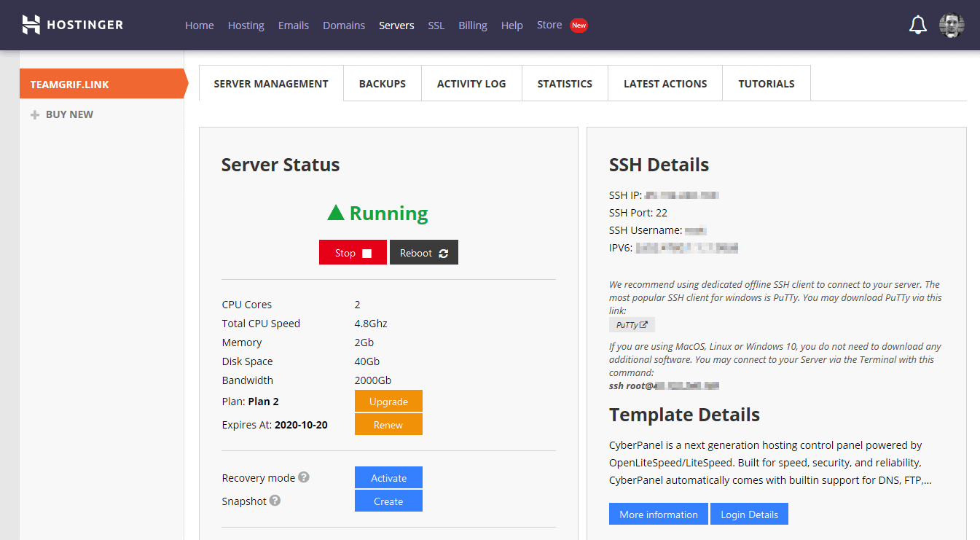Click the blurred IPV6 address value
This screenshot has width=980, height=540.
tap(687, 248)
